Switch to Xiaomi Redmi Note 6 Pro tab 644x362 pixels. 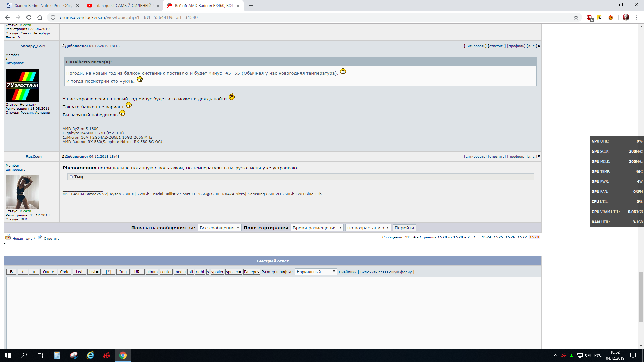pos(43,6)
